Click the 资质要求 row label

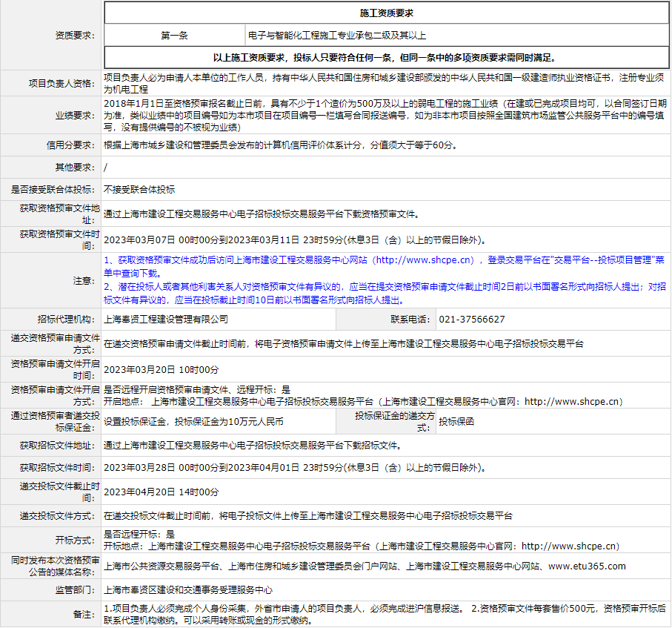point(75,36)
